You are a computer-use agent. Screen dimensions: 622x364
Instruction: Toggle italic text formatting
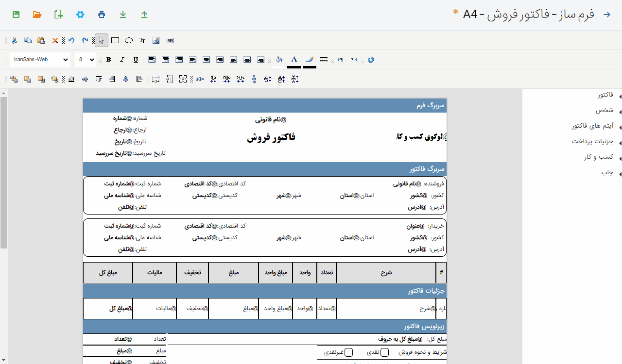[x=122, y=60]
